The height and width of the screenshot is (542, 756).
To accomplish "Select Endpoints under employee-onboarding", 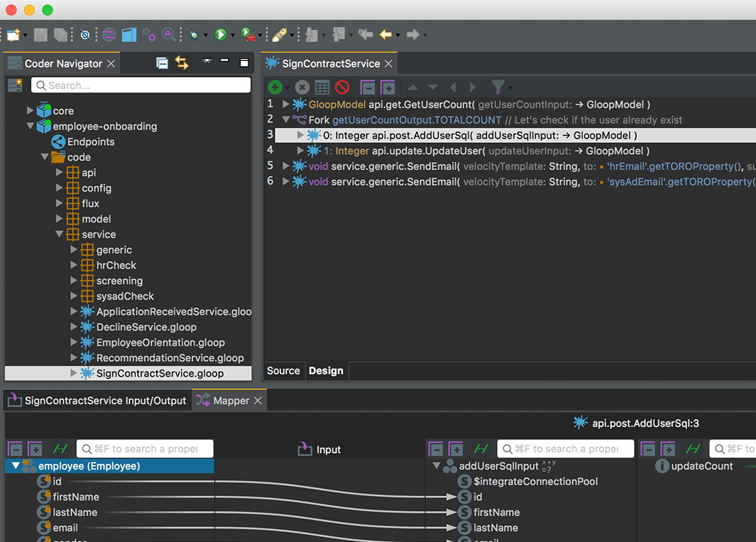I will (x=90, y=141).
